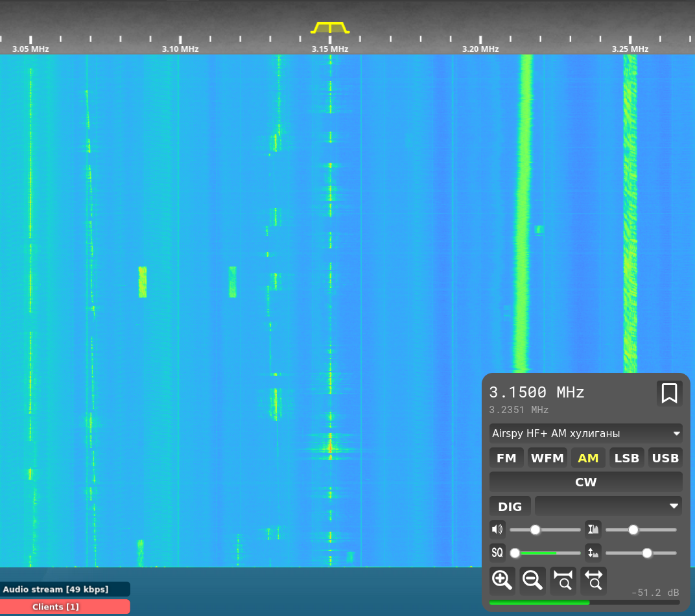This screenshot has width=695, height=616.
Task: Open the Airspy HF+ profile dropdown
Action: (585, 433)
